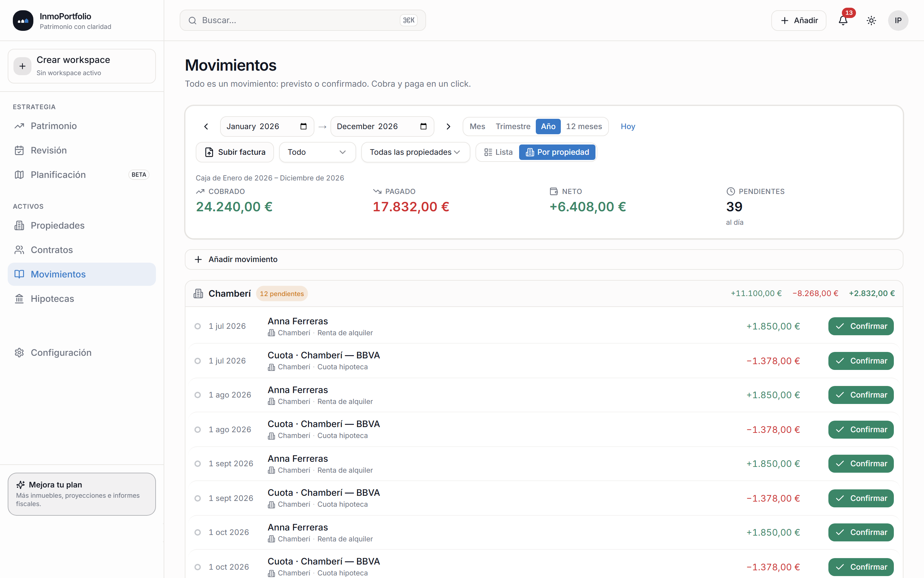The width and height of the screenshot is (924, 578).
Task: Click the Pagado trending-down icon
Action: [x=377, y=191]
